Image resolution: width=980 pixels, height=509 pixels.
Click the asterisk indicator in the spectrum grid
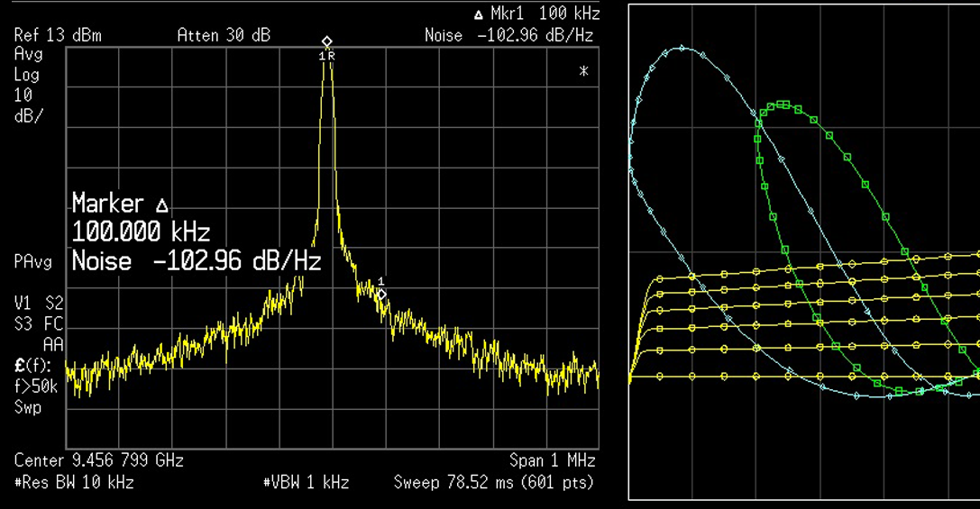pos(583,71)
